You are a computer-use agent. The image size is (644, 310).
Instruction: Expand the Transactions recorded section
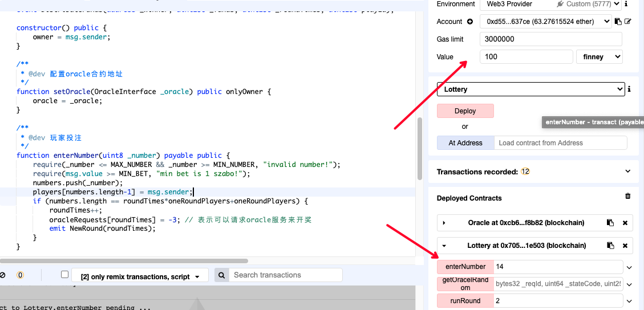tap(627, 172)
